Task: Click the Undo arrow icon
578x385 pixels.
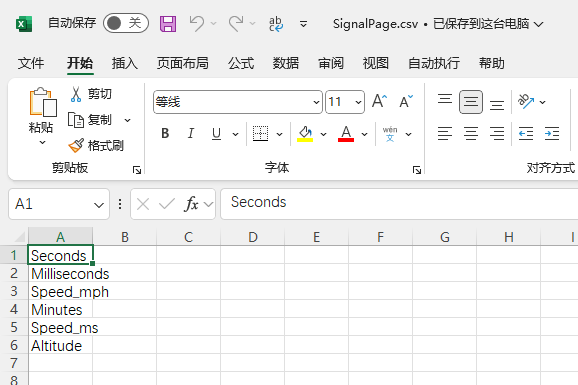Action: tap(196, 24)
